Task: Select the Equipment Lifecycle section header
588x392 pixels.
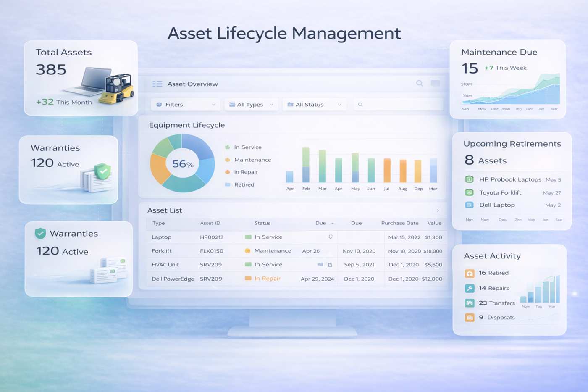Action: pos(186,125)
